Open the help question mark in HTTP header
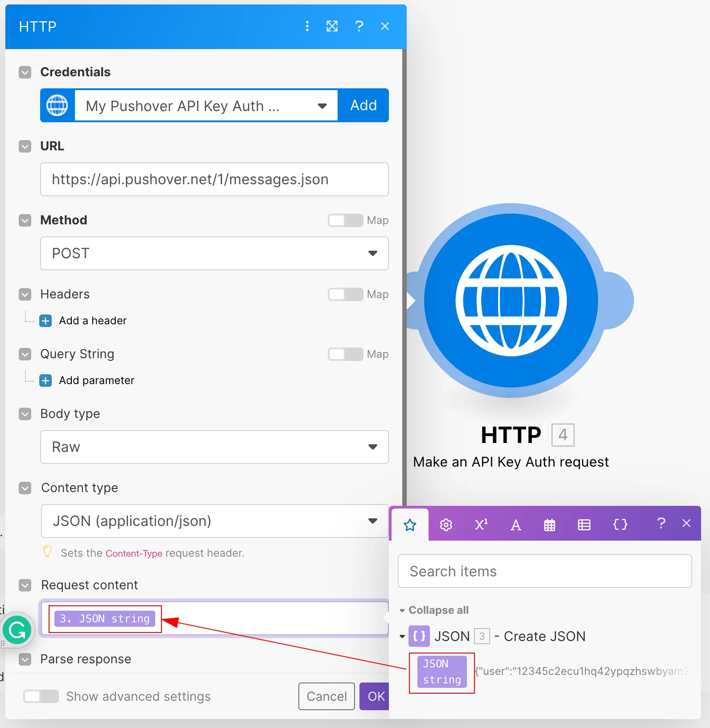 click(359, 26)
